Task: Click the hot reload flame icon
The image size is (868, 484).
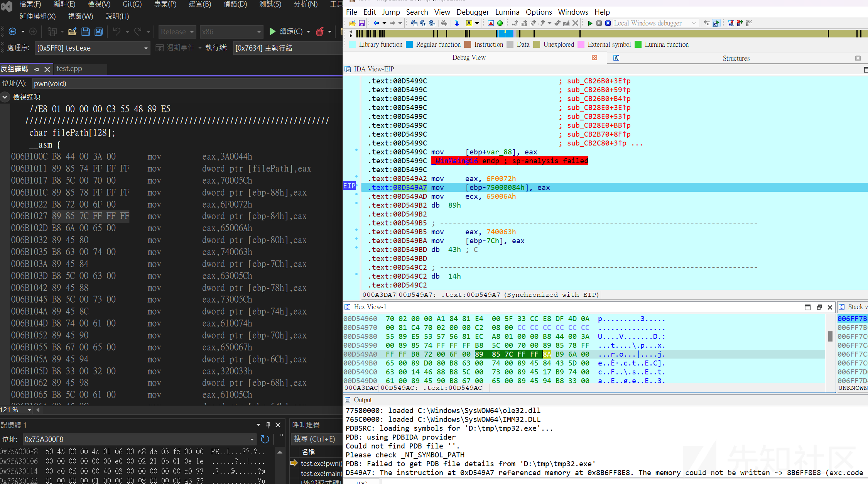Action: pyautogui.click(x=320, y=32)
